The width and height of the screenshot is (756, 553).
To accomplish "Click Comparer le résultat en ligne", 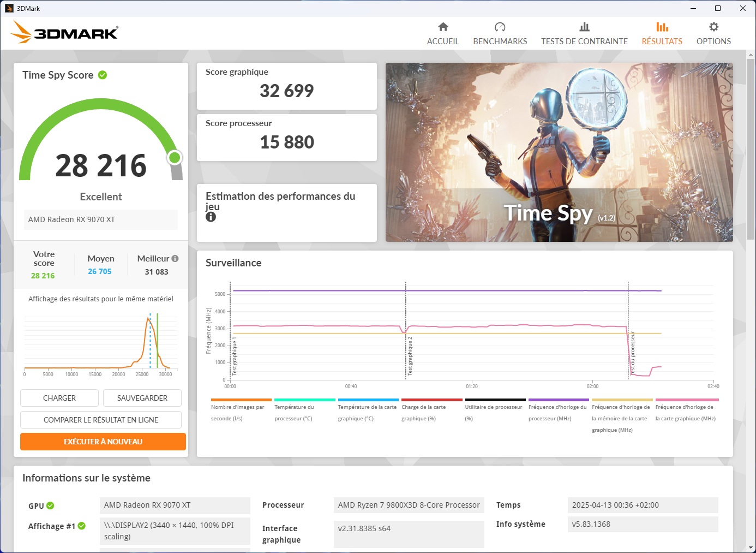I will click(x=101, y=420).
